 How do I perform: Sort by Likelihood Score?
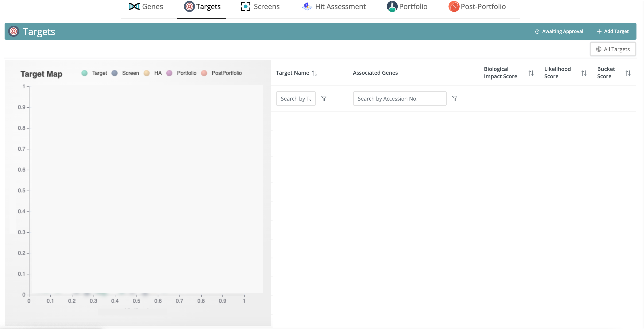click(584, 73)
